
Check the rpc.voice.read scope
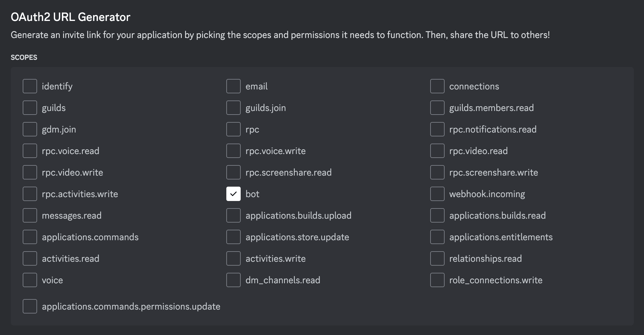coord(30,150)
